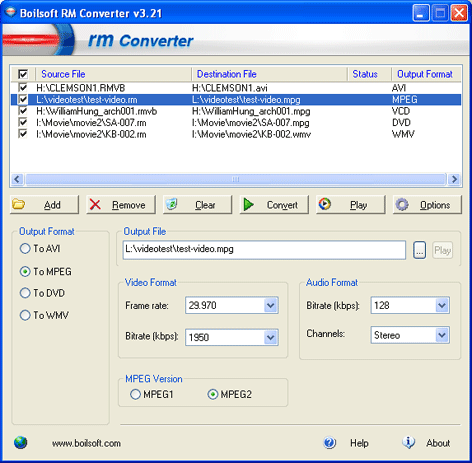This screenshot has height=463, width=472.
Task: Click the file list scroll right arrow
Action: pos(454,179)
